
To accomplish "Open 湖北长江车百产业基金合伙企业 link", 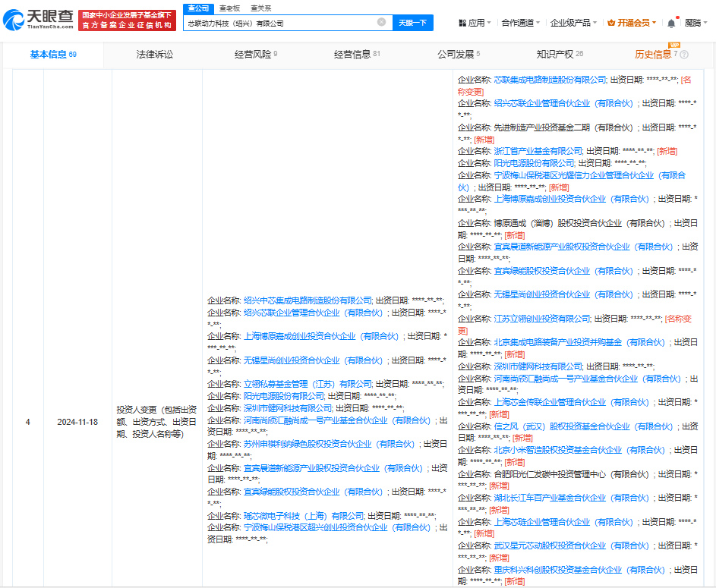I will coord(571,498).
